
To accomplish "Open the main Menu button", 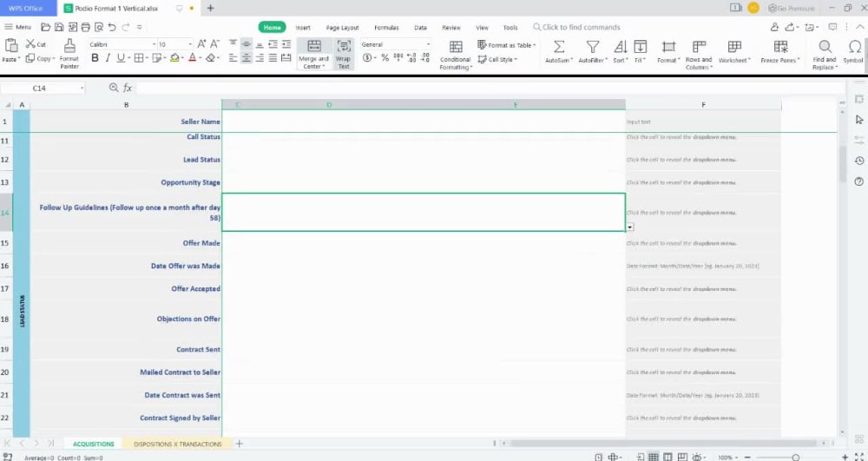I will [x=17, y=27].
